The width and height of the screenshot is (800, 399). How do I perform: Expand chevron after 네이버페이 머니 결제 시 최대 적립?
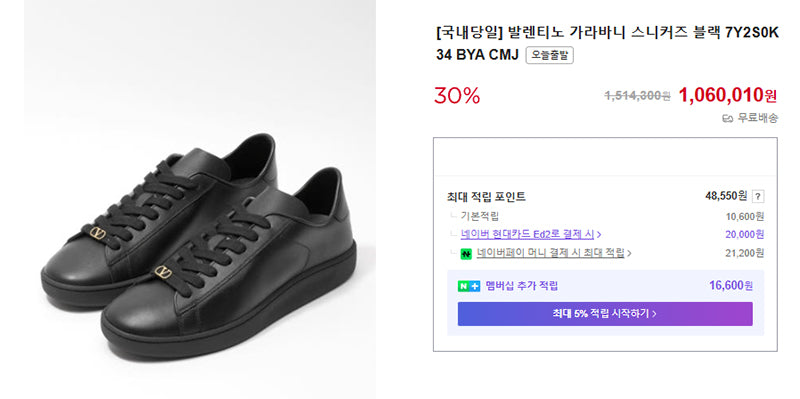pos(629,253)
